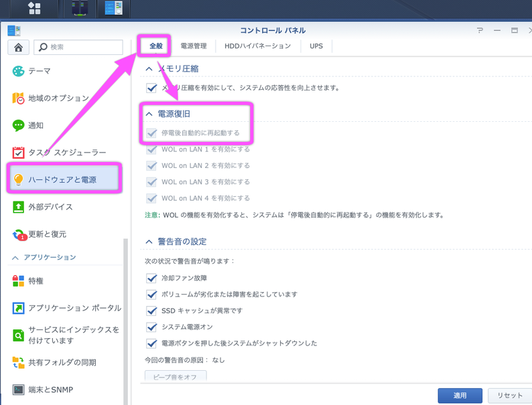Click the Reset (リセット) button
This screenshot has width=532, height=405.
tap(509, 395)
